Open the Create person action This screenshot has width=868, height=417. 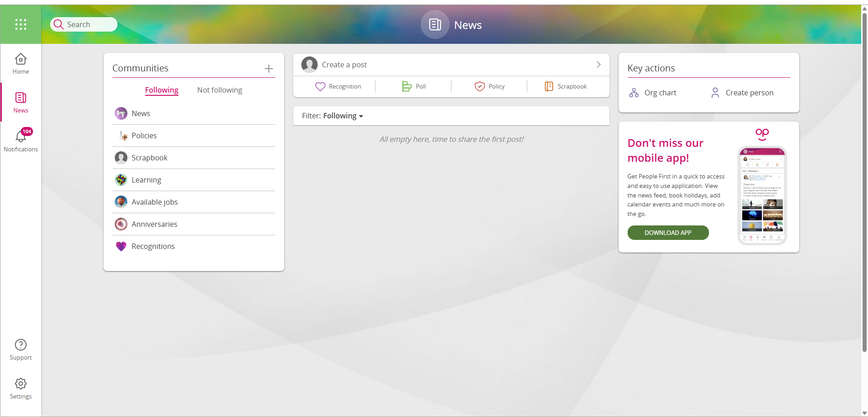(x=742, y=93)
